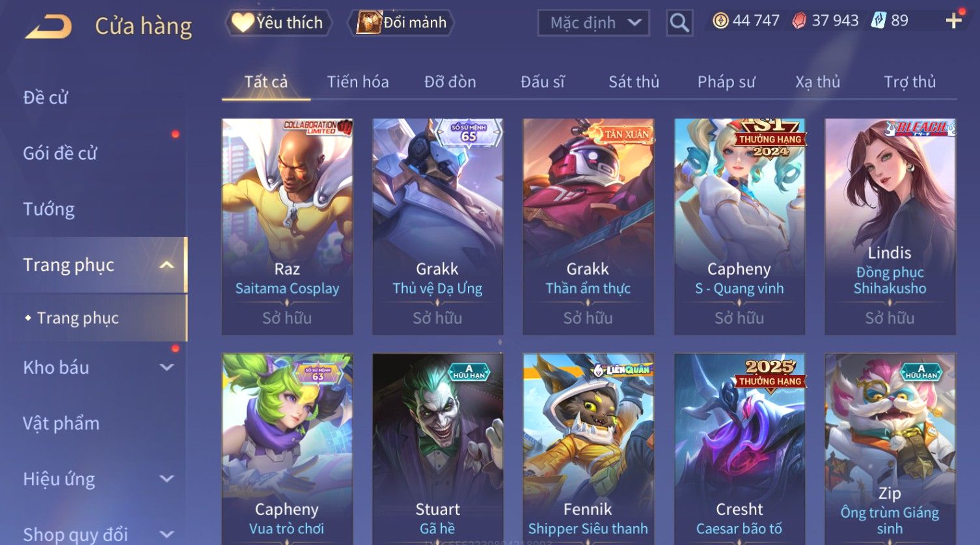Viewport: 980px width, 545px height.
Task: Open Yêu thích heart favorites
Action: (279, 23)
